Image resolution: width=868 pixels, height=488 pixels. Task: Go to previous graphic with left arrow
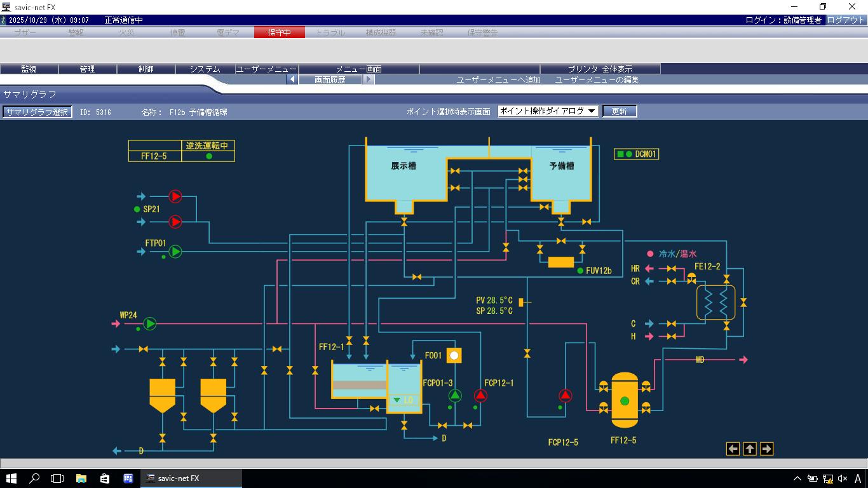point(733,449)
